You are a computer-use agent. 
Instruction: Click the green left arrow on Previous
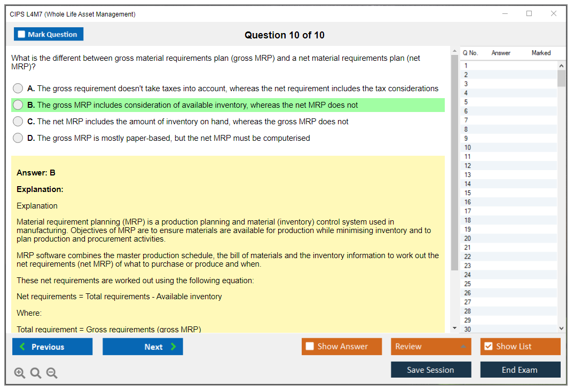[22, 347]
